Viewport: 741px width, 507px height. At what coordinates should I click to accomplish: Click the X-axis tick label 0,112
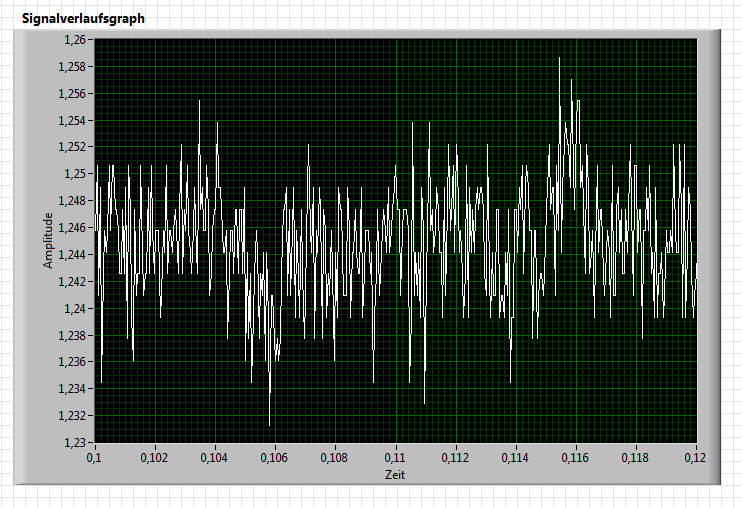click(x=455, y=457)
